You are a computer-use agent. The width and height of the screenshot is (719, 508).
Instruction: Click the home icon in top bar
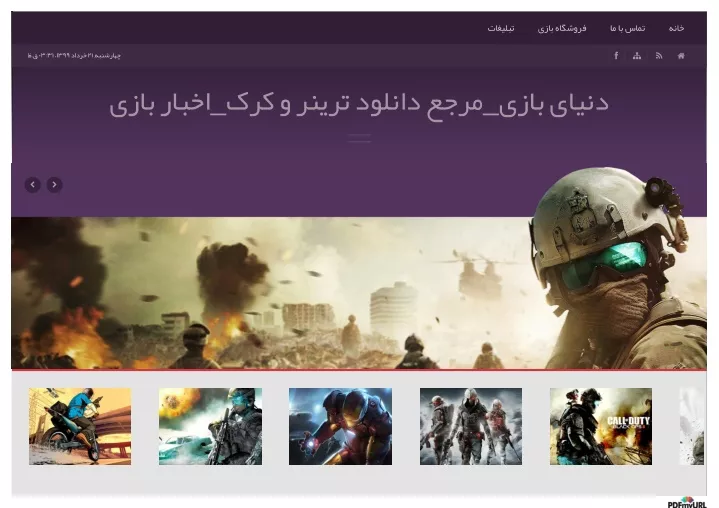point(681,56)
